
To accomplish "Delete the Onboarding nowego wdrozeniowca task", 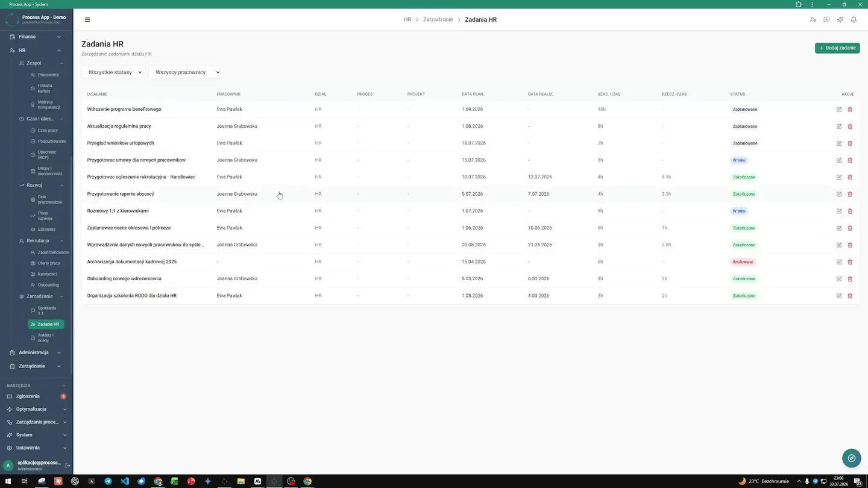I will 850,279.
